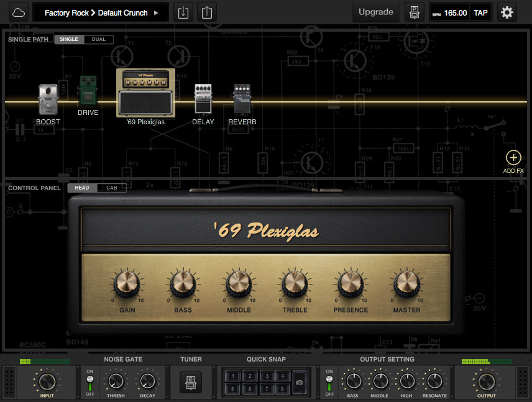
Task: Tap the TAP tempo button
Action: [x=480, y=13]
